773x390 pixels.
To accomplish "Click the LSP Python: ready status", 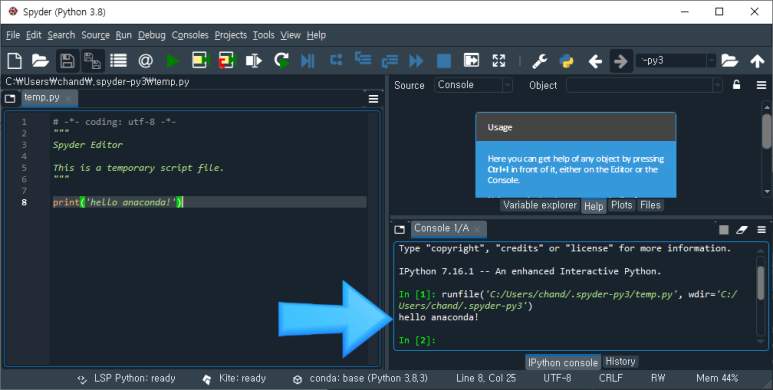I will click(x=127, y=379).
